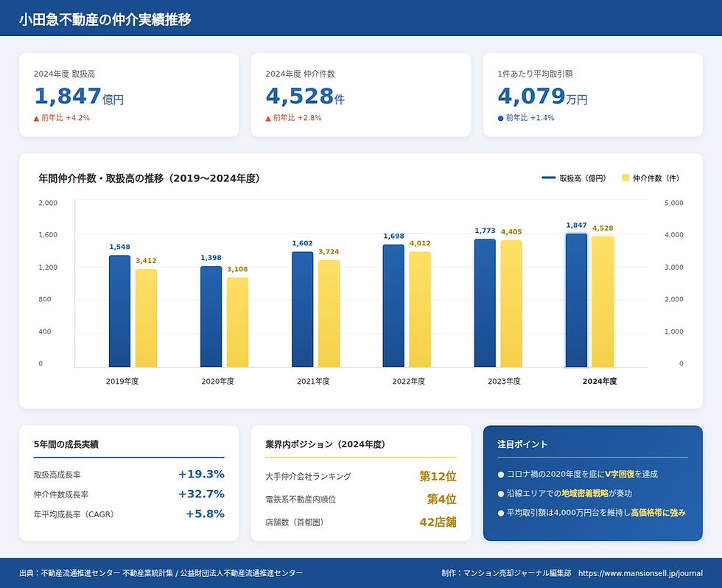Click the 2024年度 yellow bar labeled 4,528
The height and width of the screenshot is (588, 722).
(603, 301)
